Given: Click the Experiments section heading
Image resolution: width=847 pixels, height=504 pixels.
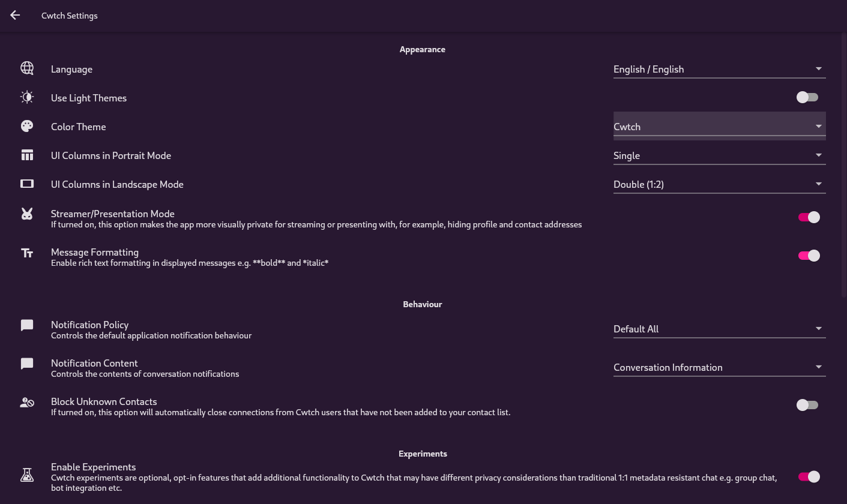Looking at the screenshot, I should tap(423, 454).
